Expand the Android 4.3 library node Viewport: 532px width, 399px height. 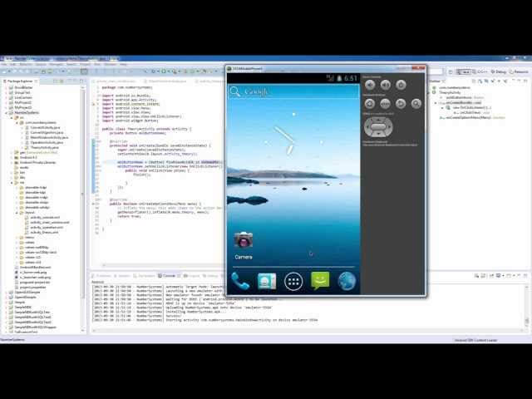click(11, 157)
